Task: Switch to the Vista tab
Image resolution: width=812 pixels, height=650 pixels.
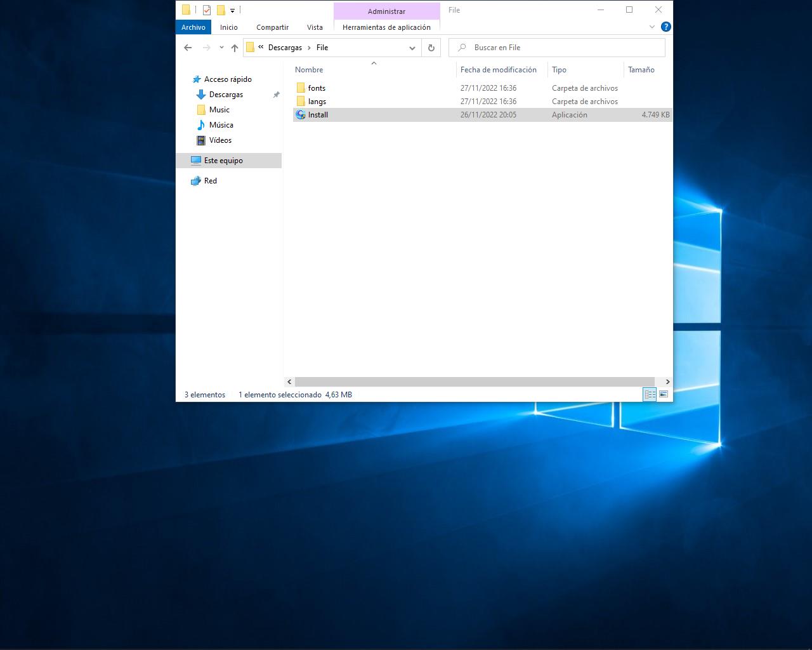Action: (315, 27)
